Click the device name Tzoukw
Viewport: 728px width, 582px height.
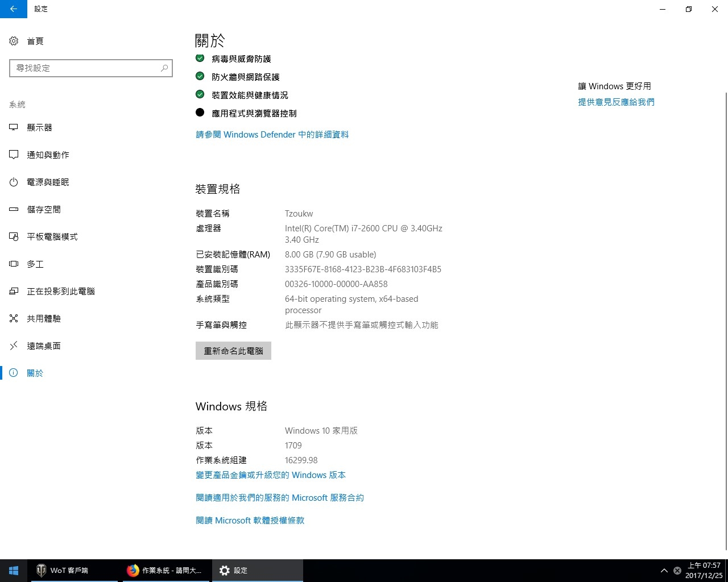299,214
